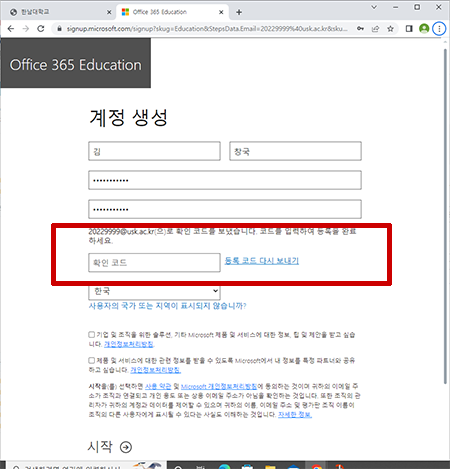
Task: Open the terms of use link
Action: (158, 386)
